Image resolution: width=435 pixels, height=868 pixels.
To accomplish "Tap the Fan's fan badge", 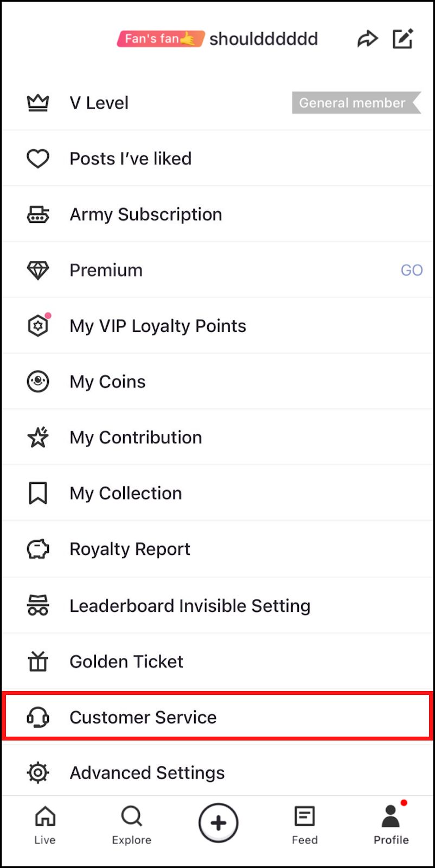I will pyautogui.click(x=161, y=39).
